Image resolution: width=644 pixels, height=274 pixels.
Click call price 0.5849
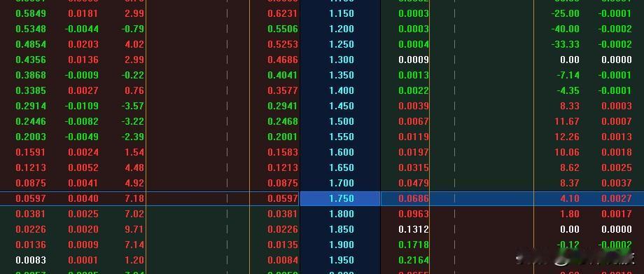(x=31, y=13)
